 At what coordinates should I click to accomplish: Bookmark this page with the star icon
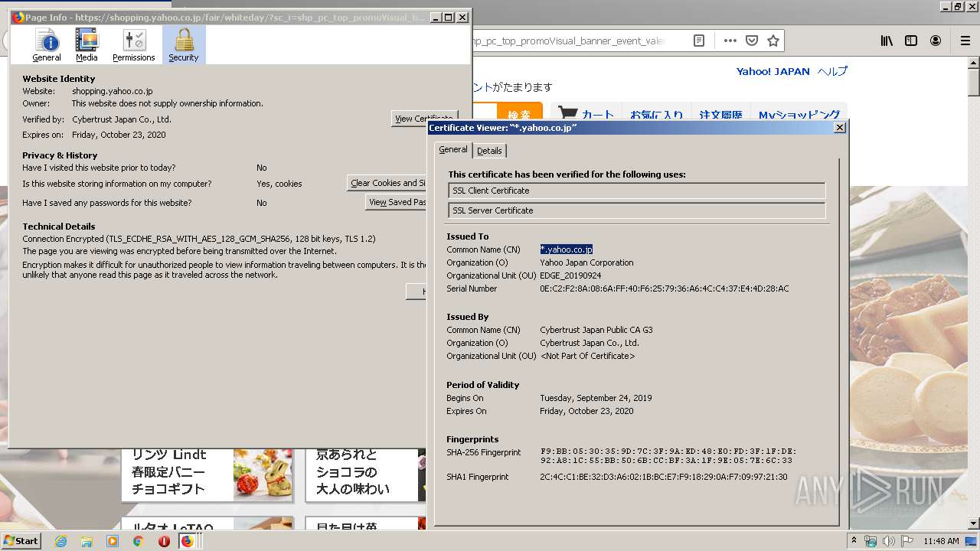click(773, 41)
